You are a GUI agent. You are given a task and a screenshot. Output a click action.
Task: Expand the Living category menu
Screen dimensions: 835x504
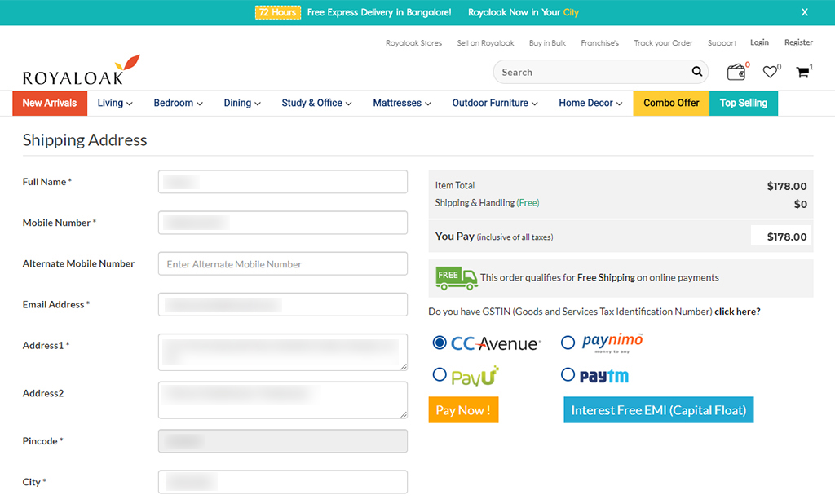(115, 103)
